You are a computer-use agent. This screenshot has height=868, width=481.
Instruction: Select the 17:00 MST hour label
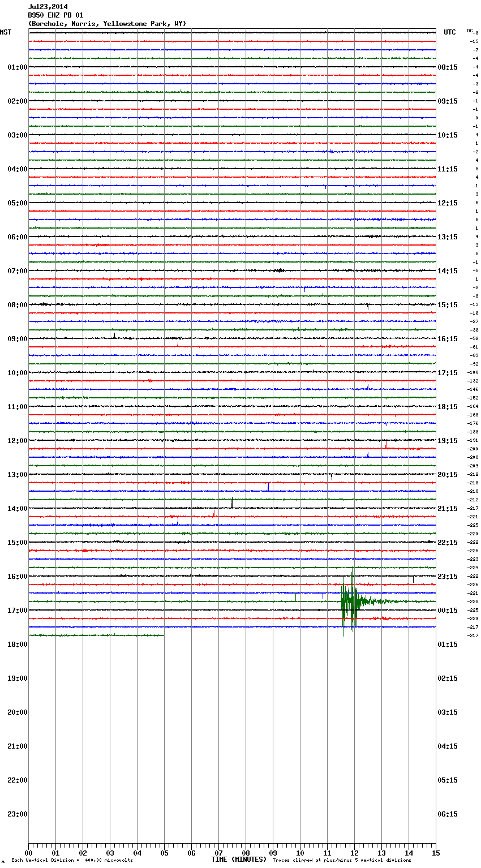coord(18,611)
